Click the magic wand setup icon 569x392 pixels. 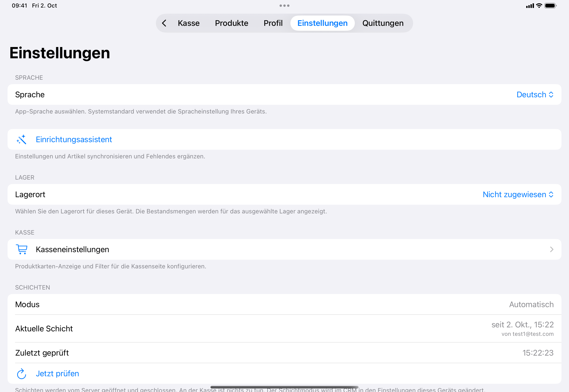pos(21,140)
